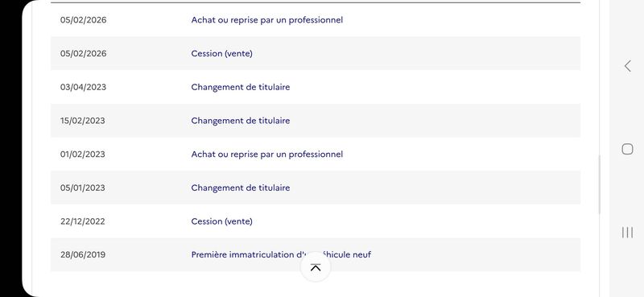Click the page vertical scrollbar thumb
Screen dimensions: 644x297
click(599, 184)
